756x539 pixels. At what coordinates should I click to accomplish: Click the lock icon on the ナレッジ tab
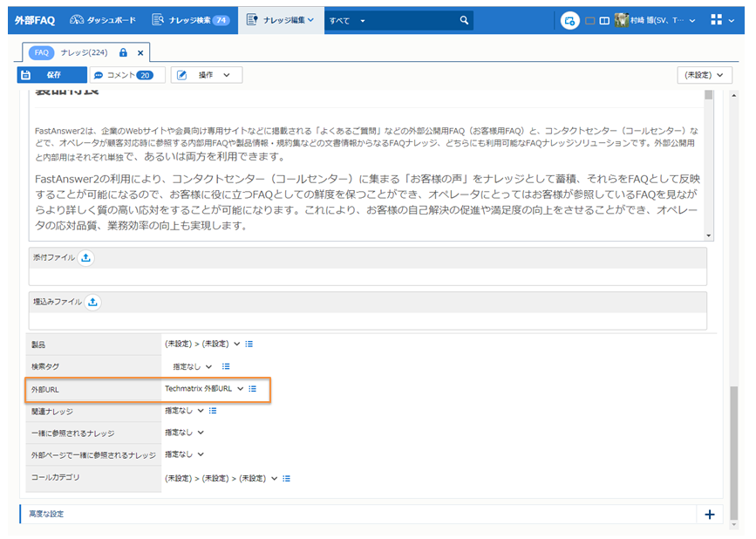click(123, 53)
